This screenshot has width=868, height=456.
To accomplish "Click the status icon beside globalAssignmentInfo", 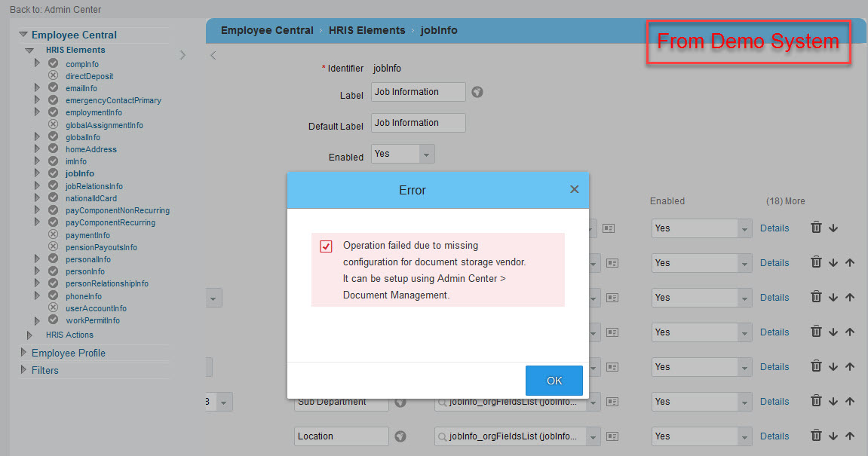I will click(53, 124).
